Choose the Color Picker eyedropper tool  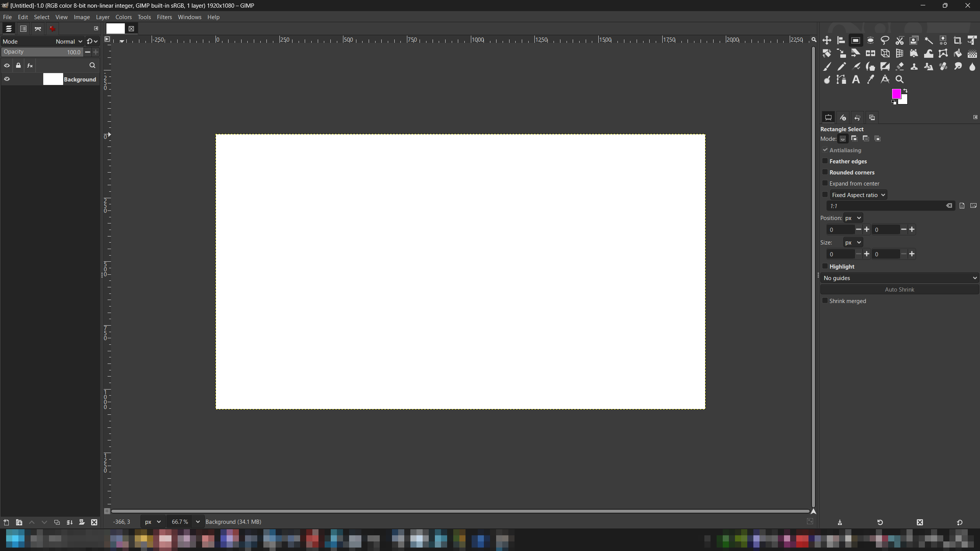(871, 80)
